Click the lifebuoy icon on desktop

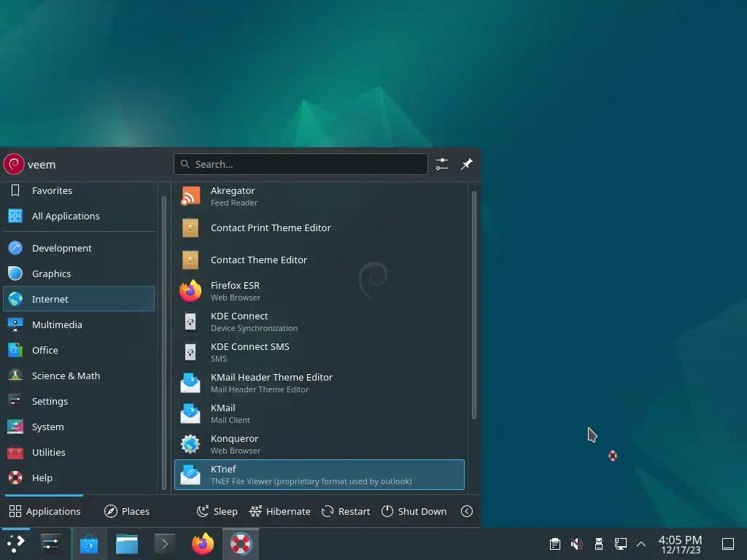[613, 456]
